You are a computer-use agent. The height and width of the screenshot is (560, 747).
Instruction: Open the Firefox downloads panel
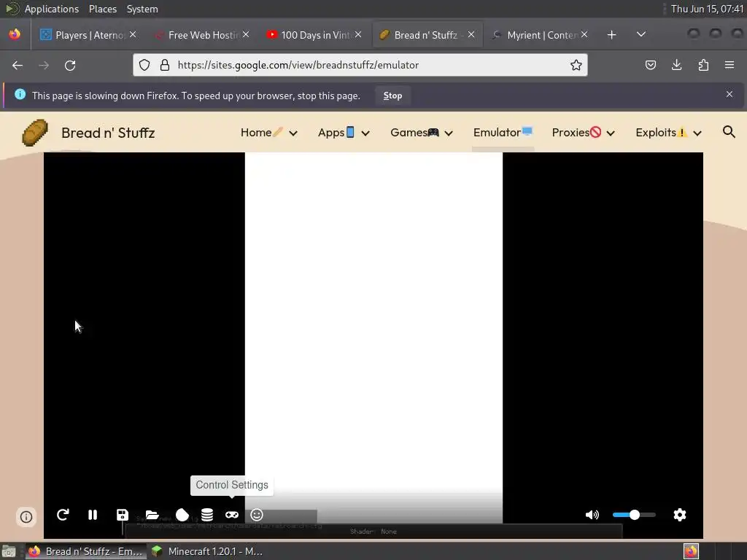coord(676,65)
